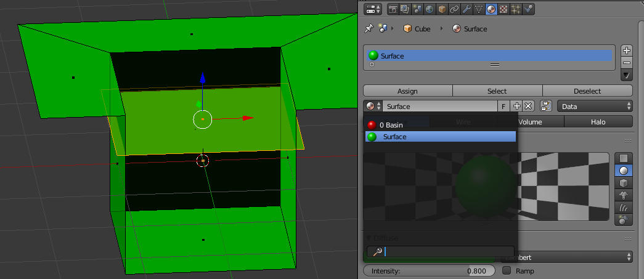Remove material slot with minus button
Screen dimensions: 644x279
[x=627, y=63]
